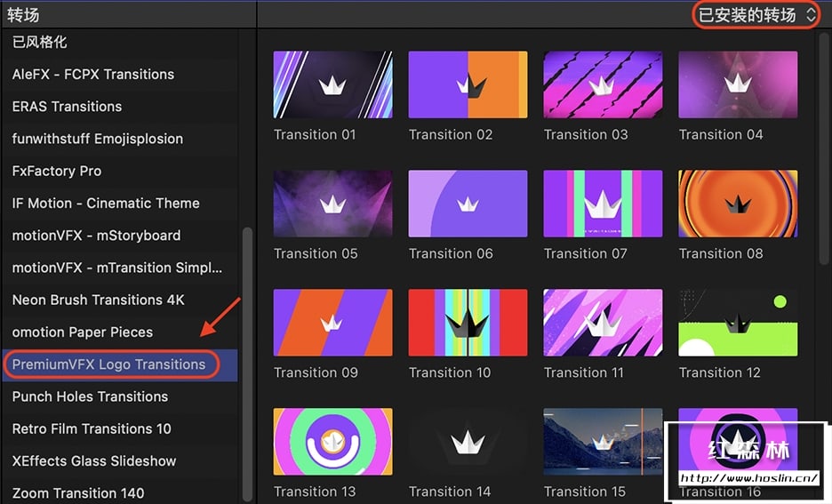Click the Transition 07 label
832x504 pixels.
(x=585, y=253)
